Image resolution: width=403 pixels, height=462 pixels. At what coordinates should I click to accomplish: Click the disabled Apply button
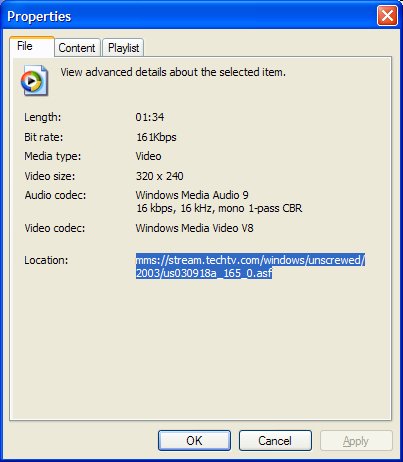pos(356,440)
